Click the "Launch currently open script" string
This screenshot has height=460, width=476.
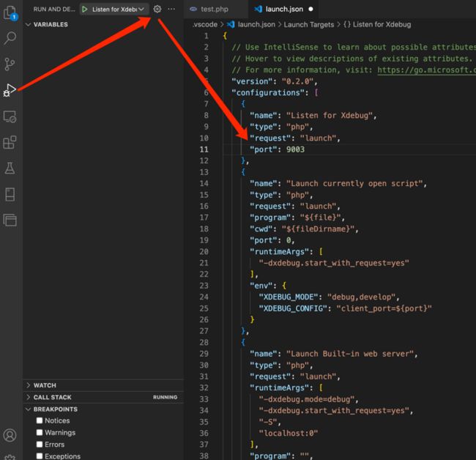click(354, 183)
